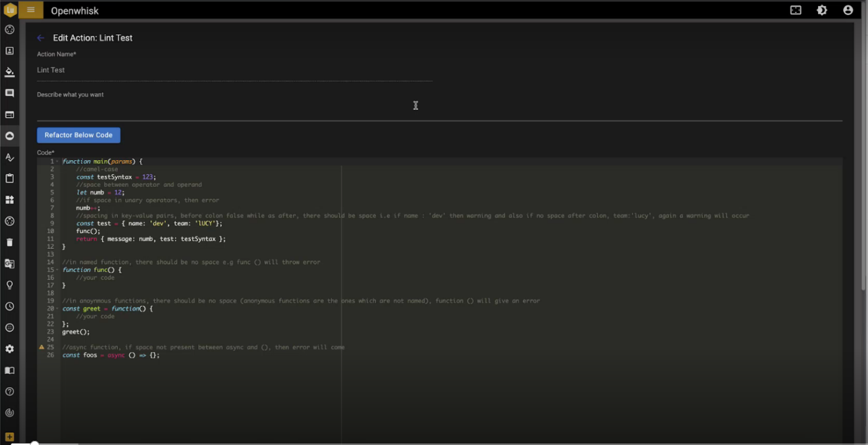Open the clock sidebar icon

10,306
